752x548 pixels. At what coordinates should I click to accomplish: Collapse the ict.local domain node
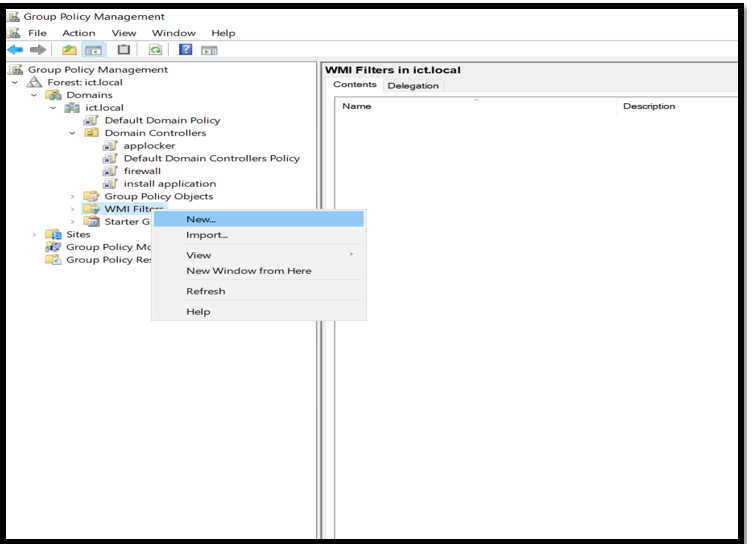53,108
